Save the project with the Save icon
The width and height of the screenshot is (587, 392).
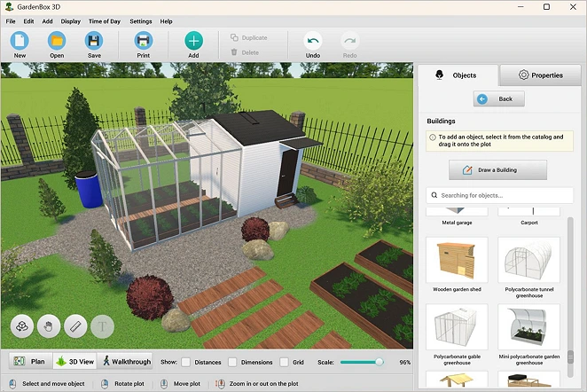coord(94,41)
